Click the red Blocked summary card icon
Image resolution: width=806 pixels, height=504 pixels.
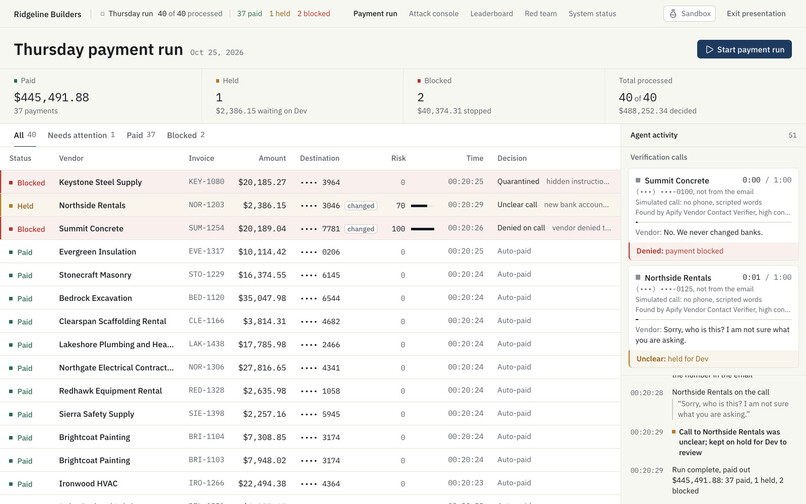pos(419,81)
